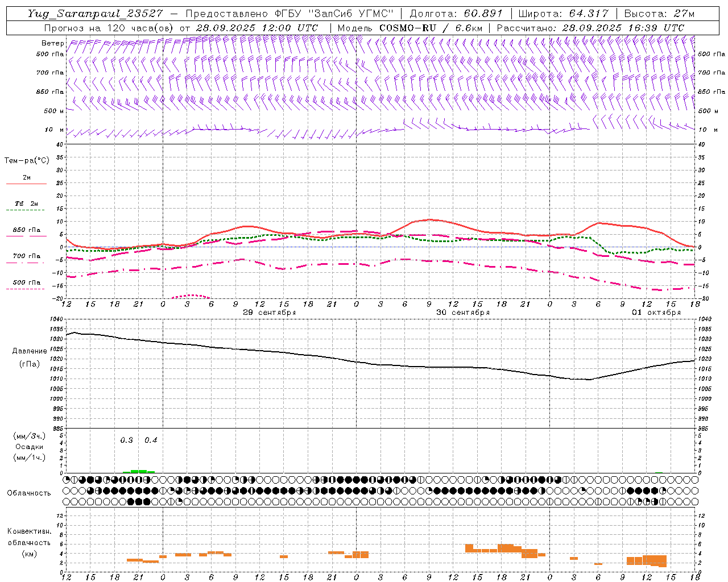Click the Тем-ра(°C) temperature label

27,161
